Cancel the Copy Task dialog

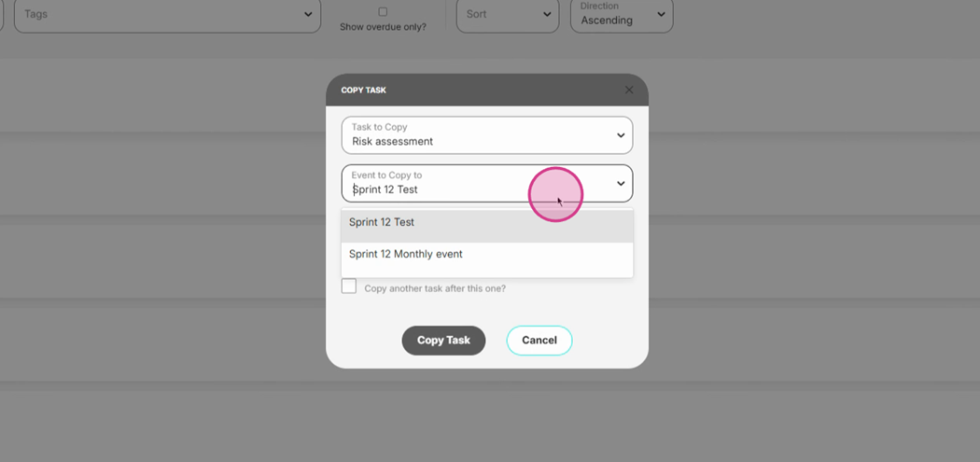[x=539, y=341]
